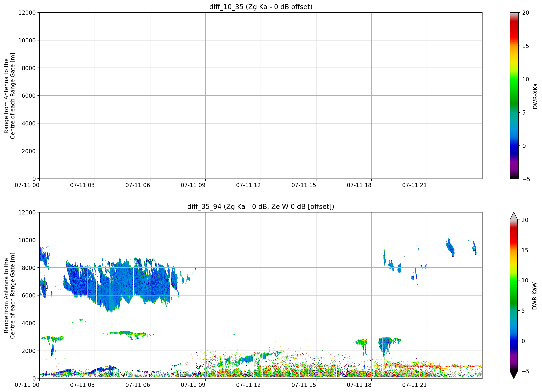This screenshot has height=392, width=542.
Task: Click the 2000 y-tick in diff_10_35 plot
Action: point(29,151)
